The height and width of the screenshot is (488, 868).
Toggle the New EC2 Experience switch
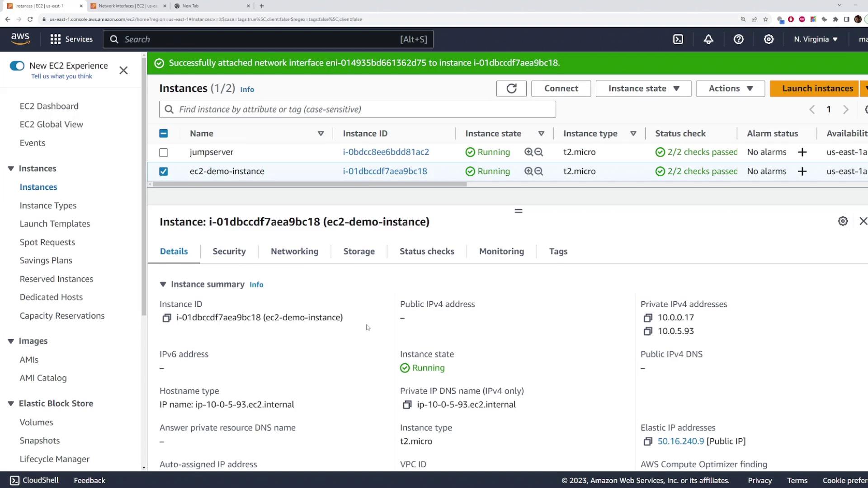point(17,66)
